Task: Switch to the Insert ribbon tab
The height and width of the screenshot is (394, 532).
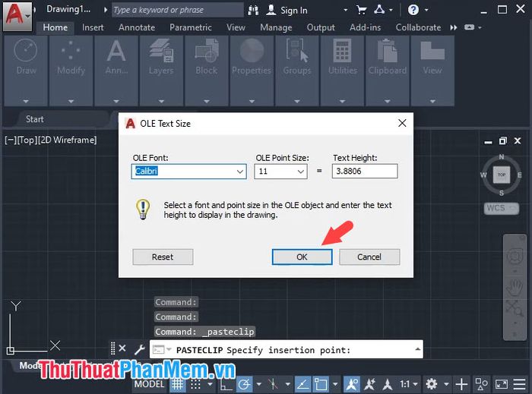Action: (93, 27)
